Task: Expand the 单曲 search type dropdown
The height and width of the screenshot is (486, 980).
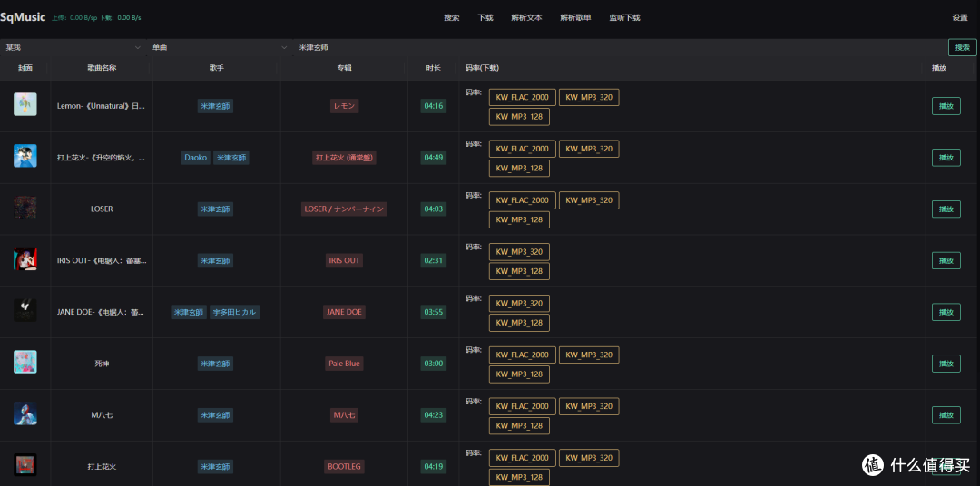Action: pyautogui.click(x=220, y=47)
